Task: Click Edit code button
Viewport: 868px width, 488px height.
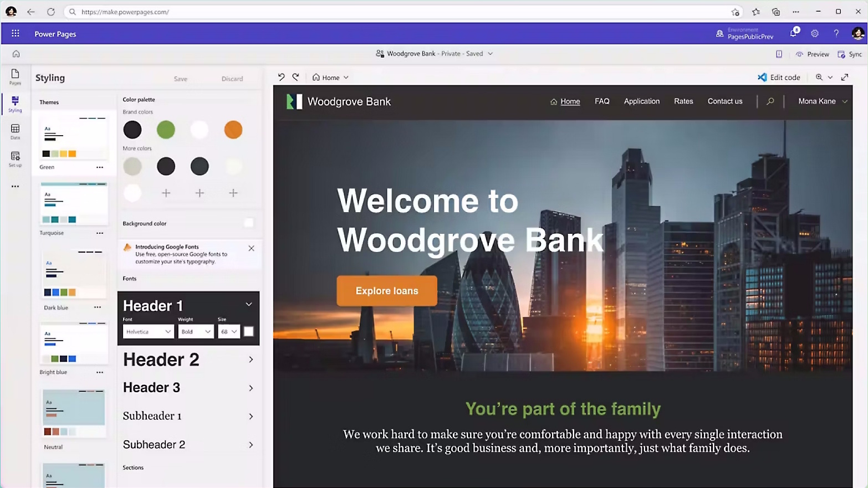Action: [x=779, y=78]
